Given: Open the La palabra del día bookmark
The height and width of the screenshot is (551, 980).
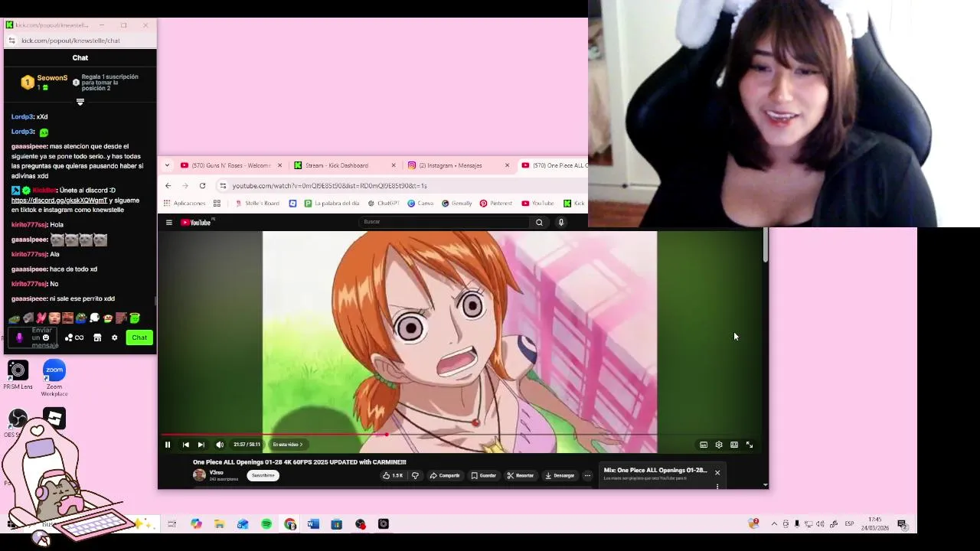Looking at the screenshot, I should pos(332,204).
